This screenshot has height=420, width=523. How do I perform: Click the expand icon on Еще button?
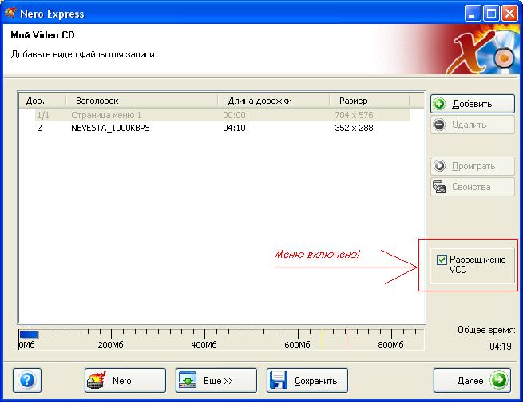[188, 381]
